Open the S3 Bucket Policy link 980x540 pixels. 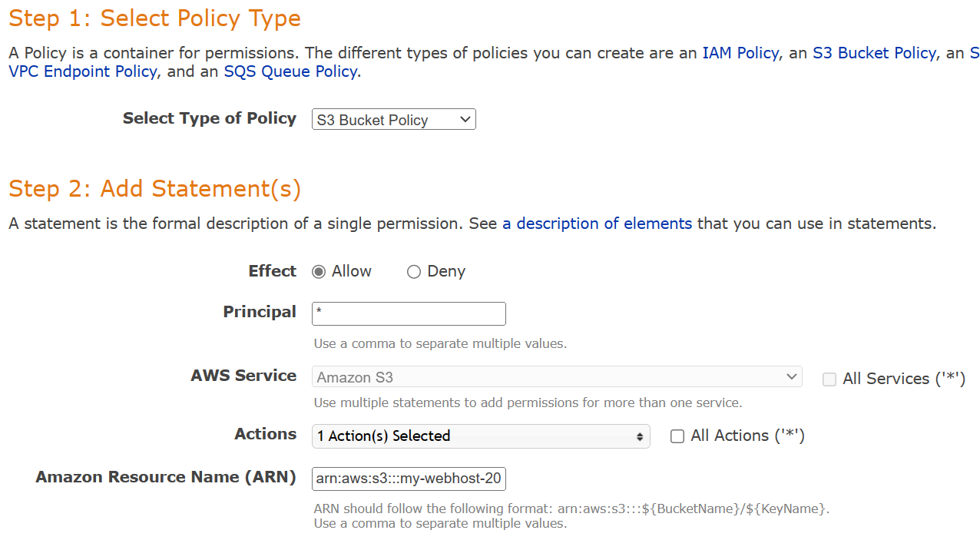[874, 53]
